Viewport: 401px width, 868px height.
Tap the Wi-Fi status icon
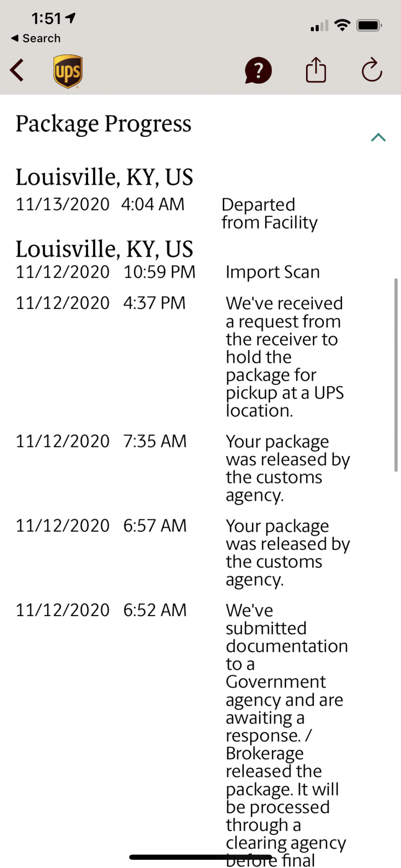coord(342,25)
